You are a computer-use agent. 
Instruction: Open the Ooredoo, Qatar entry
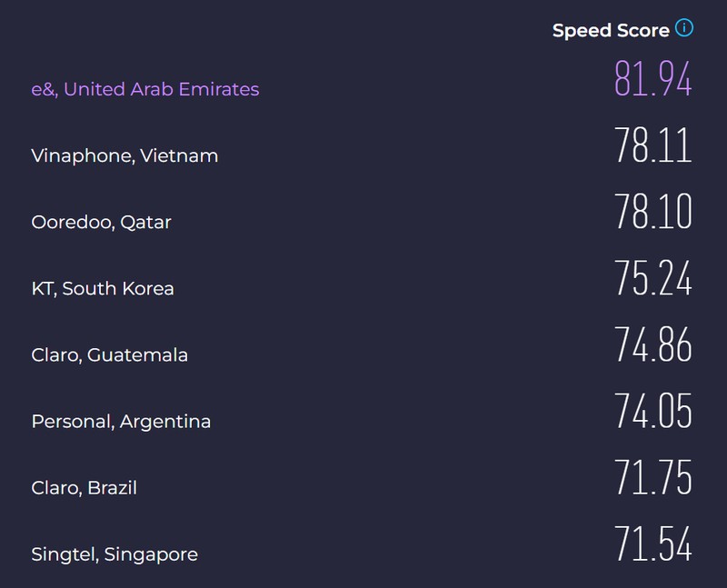(x=101, y=222)
